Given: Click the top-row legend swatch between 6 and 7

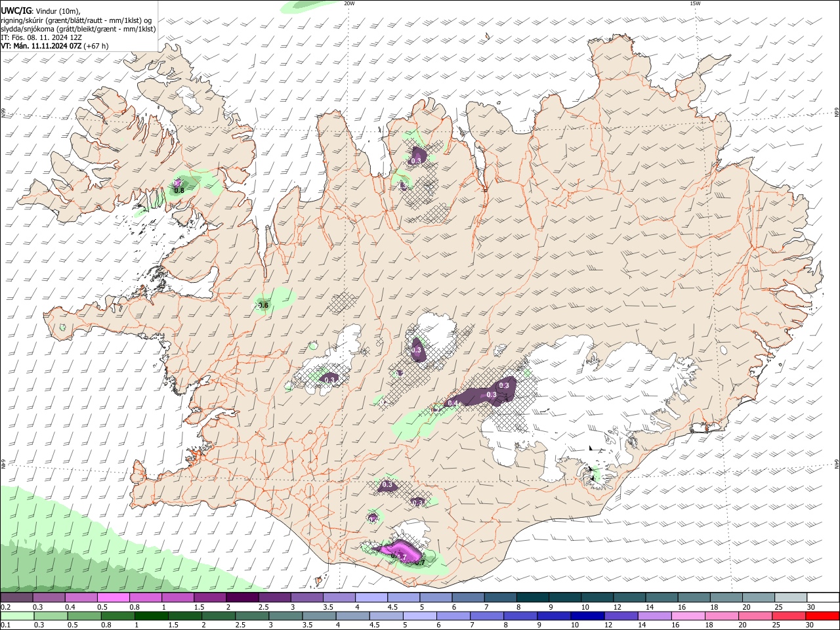Looking at the screenshot, I should 468,598.
